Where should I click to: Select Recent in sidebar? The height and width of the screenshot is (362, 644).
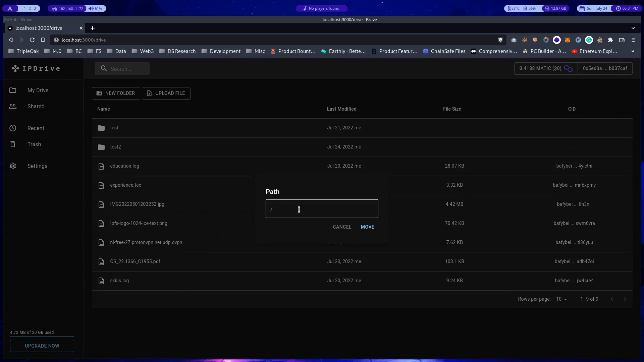tap(44, 128)
